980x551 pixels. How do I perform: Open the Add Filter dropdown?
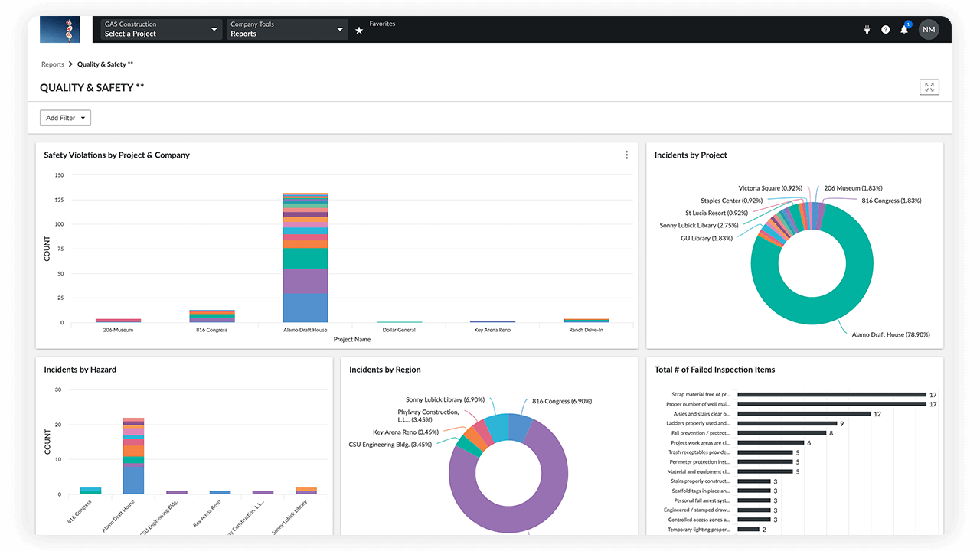coord(66,118)
